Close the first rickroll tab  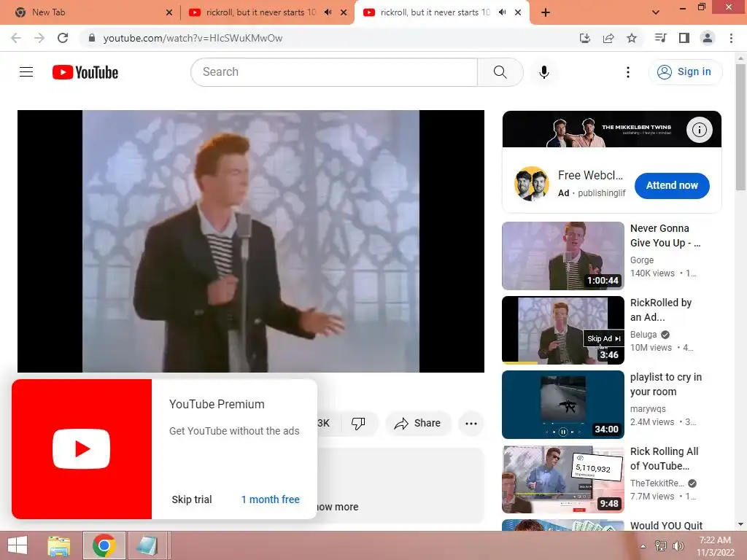344,12
